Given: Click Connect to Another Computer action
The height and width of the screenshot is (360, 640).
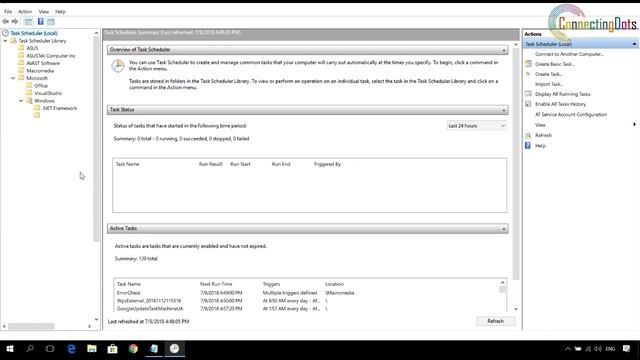Looking at the screenshot, I should pyautogui.click(x=569, y=54).
